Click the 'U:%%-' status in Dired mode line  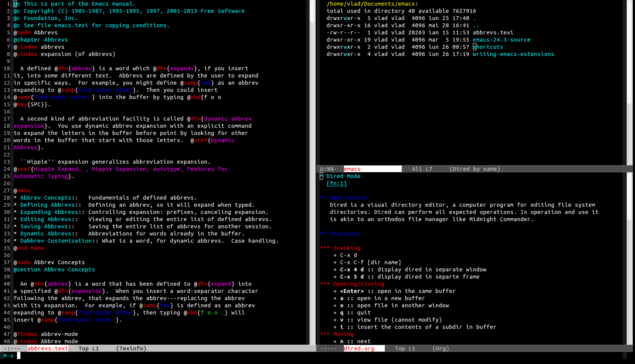point(328,169)
